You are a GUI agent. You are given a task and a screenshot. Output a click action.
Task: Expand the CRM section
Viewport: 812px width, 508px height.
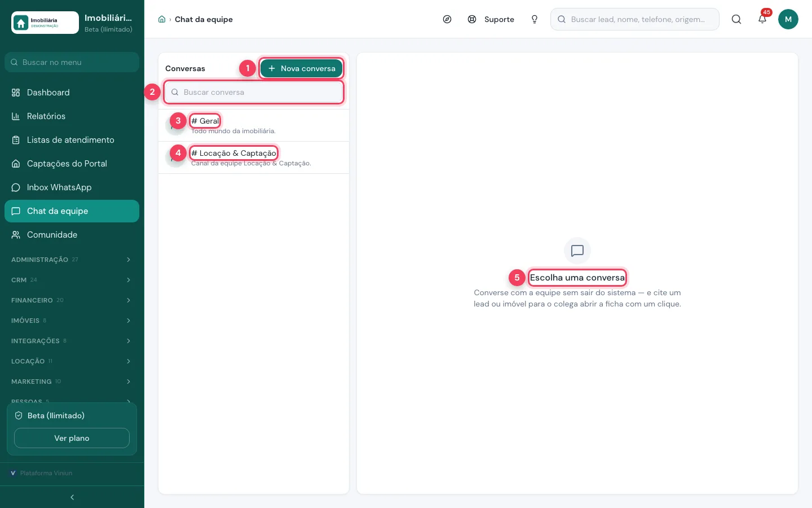(72, 280)
